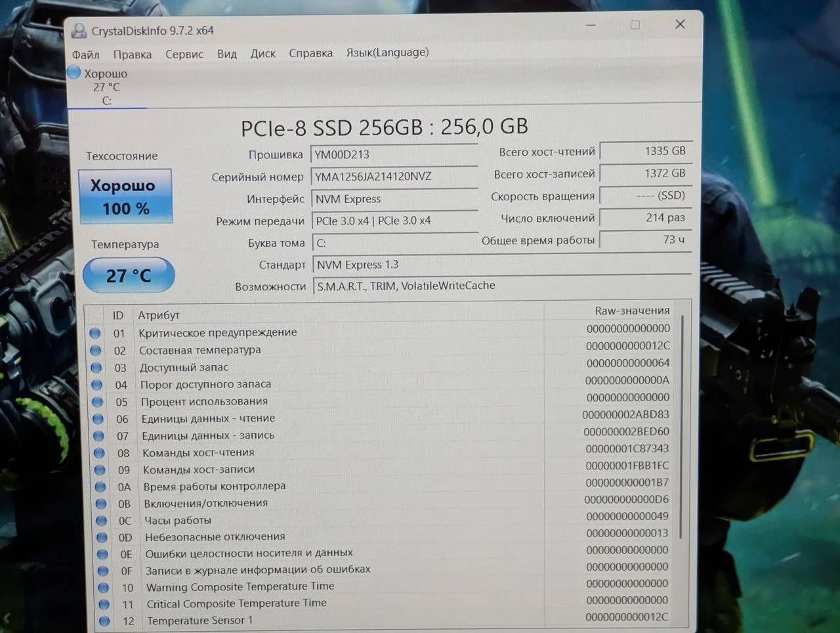
Task: Select drive C: tab with Хорошо status
Action: coord(106,87)
